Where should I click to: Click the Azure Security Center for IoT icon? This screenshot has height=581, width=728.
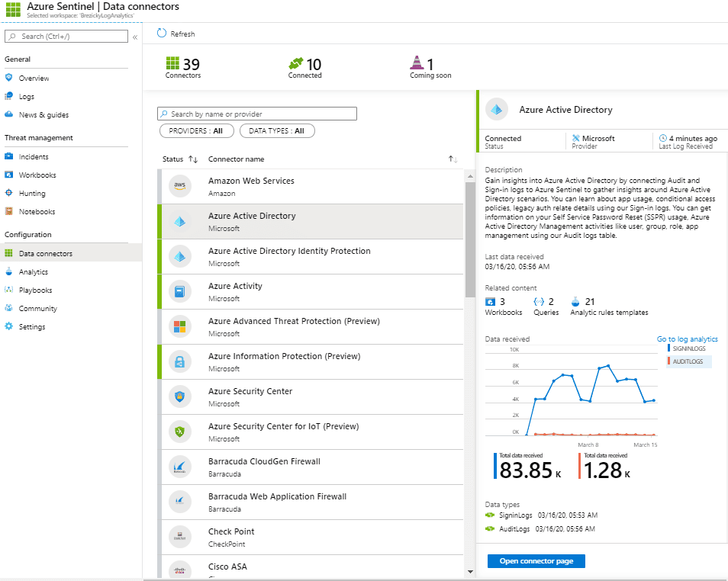point(179,432)
